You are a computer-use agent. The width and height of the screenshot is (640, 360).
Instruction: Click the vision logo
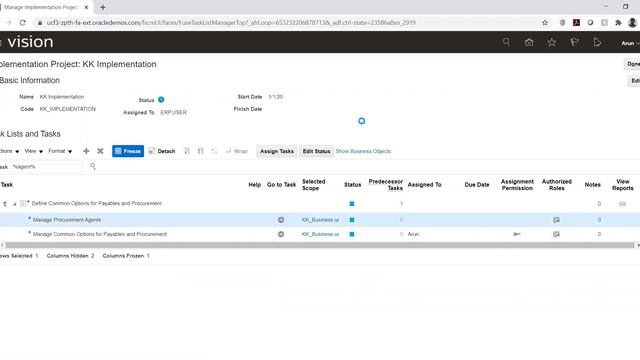(30, 42)
